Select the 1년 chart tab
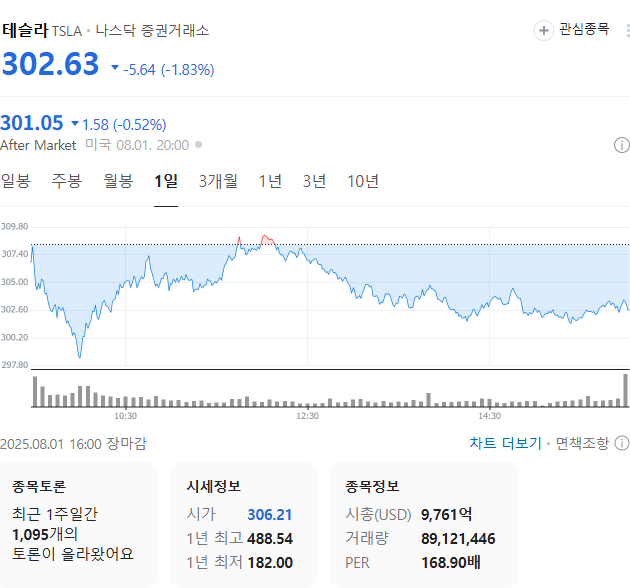The width and height of the screenshot is (630, 588). pos(270,181)
